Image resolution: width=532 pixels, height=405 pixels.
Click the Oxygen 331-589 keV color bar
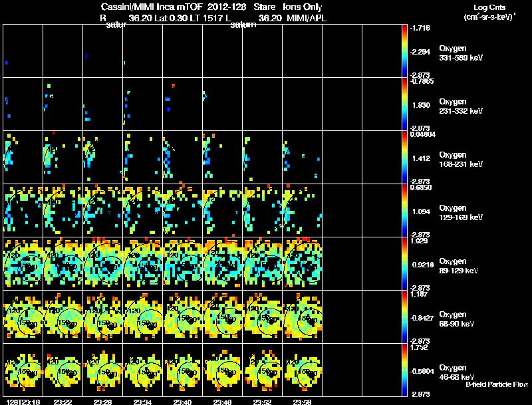pyautogui.click(x=404, y=51)
